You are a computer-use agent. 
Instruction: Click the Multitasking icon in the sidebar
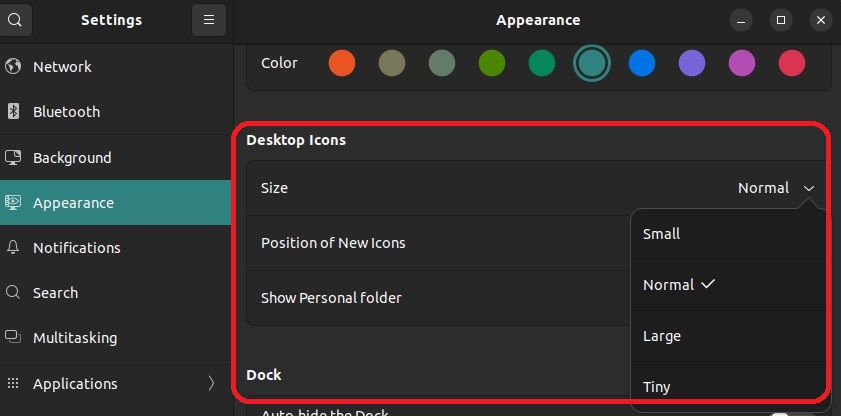[x=14, y=338]
